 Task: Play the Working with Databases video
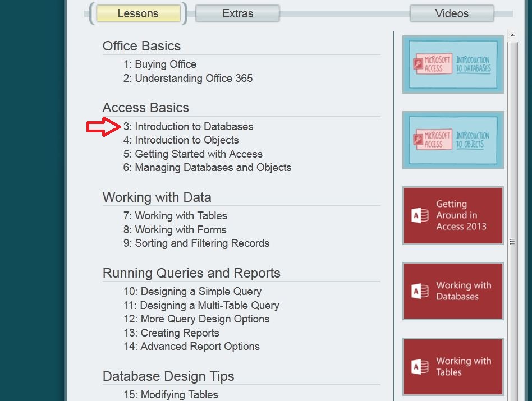click(452, 291)
